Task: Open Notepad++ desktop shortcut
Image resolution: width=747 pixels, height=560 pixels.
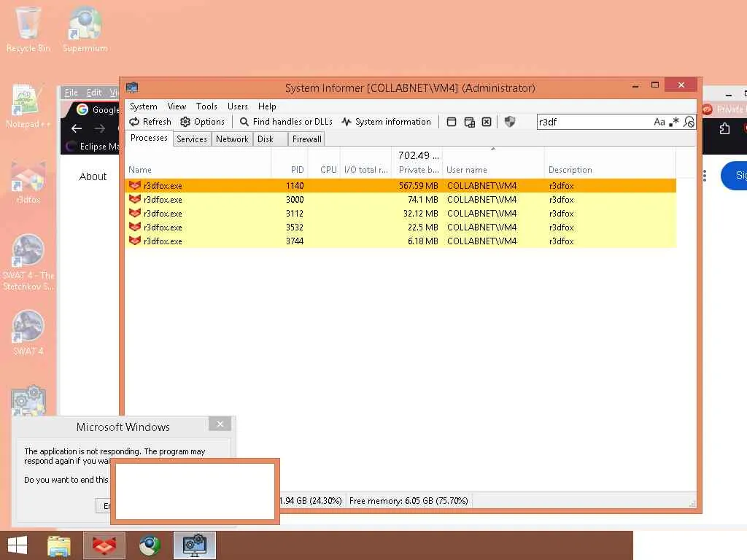Action: click(x=28, y=106)
